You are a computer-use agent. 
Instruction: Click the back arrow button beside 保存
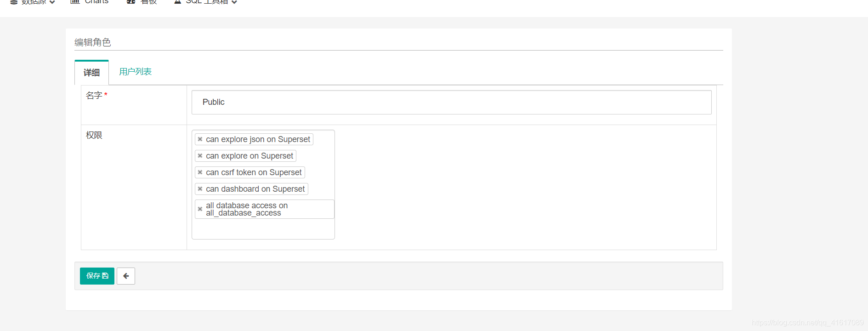pyautogui.click(x=126, y=276)
